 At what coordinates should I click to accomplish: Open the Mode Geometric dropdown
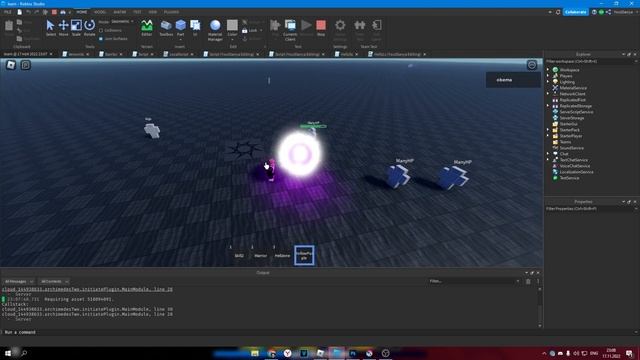click(x=122, y=21)
